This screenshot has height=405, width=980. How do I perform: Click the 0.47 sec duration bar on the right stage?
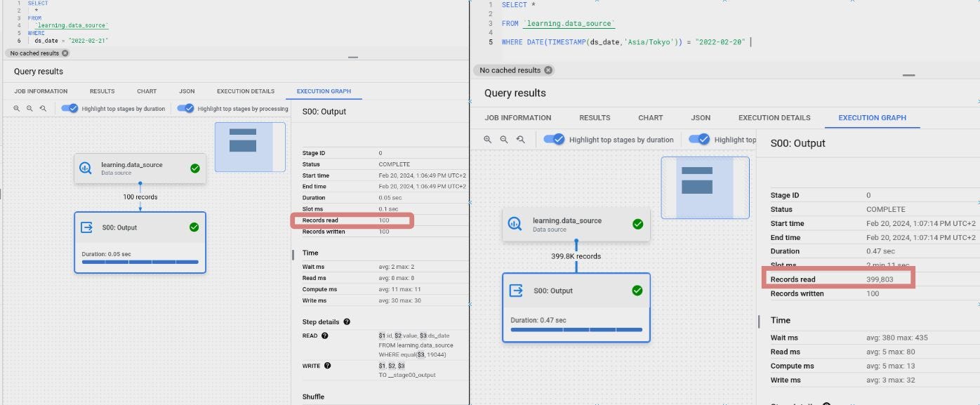tap(576, 329)
